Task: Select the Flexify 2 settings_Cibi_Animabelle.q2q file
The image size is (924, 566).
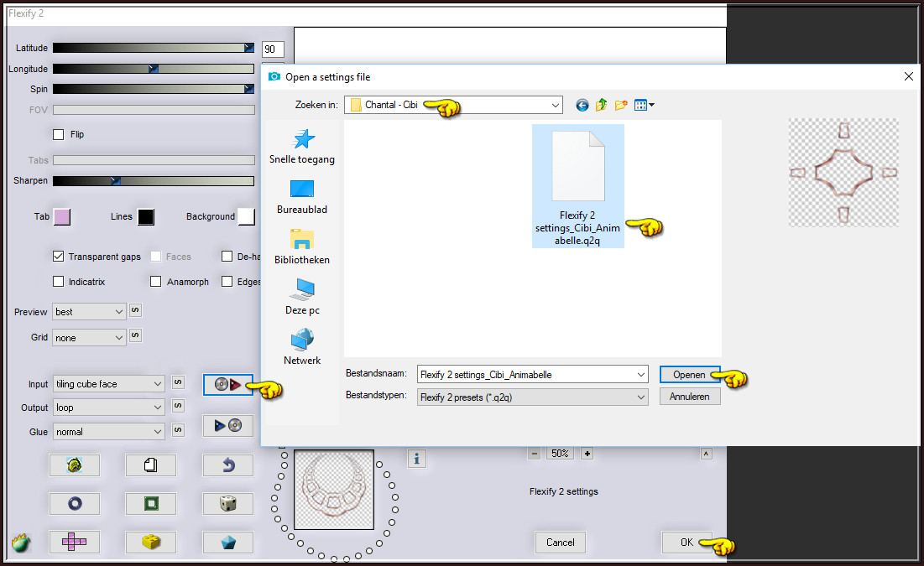Action: click(577, 186)
